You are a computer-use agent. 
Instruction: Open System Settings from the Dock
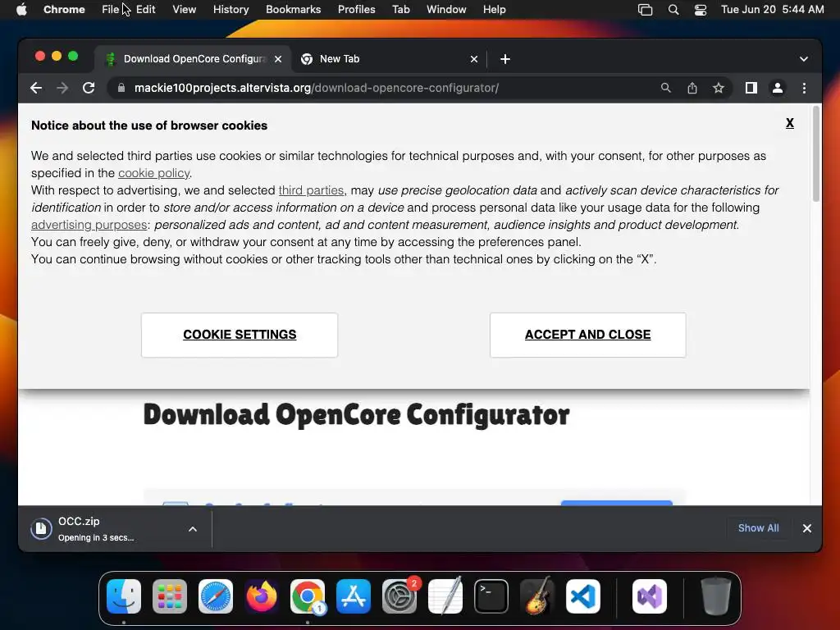click(x=399, y=596)
